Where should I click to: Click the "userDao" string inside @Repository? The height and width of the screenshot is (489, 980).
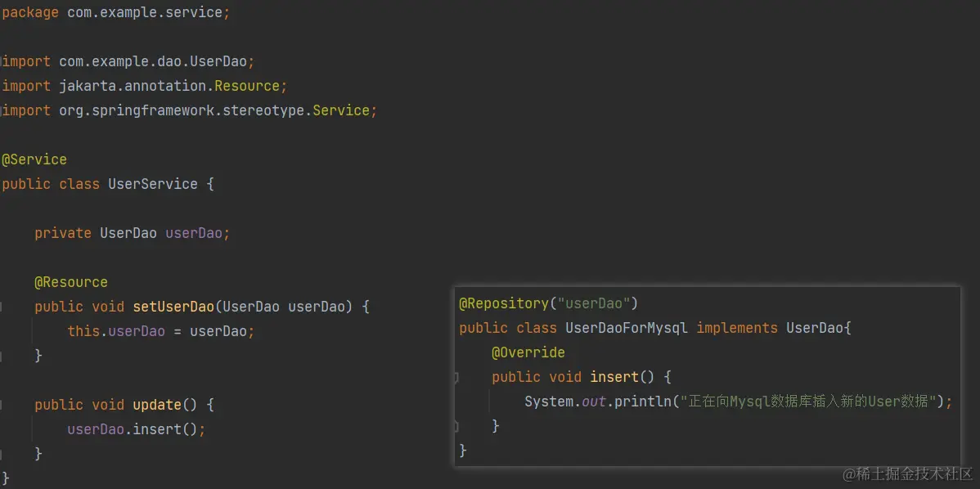(x=594, y=303)
